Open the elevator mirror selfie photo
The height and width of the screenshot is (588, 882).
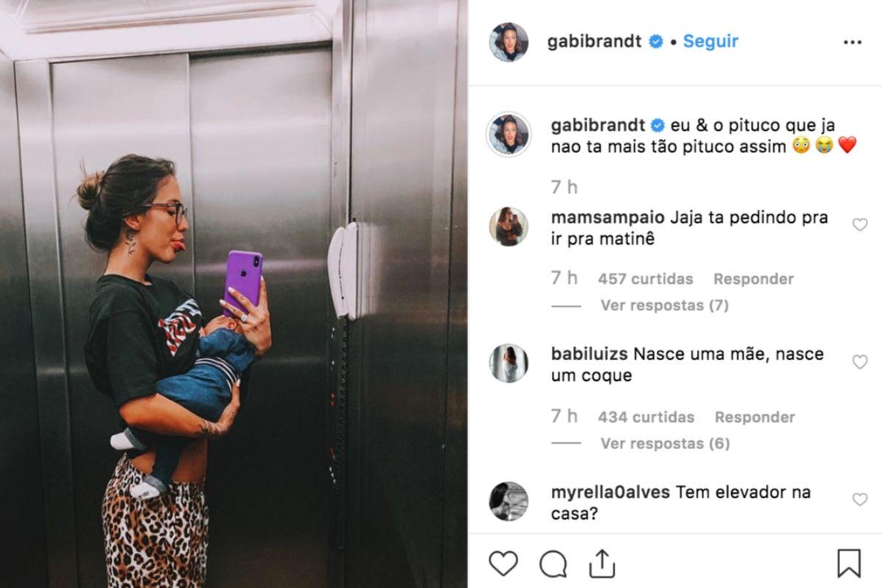pos(234,294)
